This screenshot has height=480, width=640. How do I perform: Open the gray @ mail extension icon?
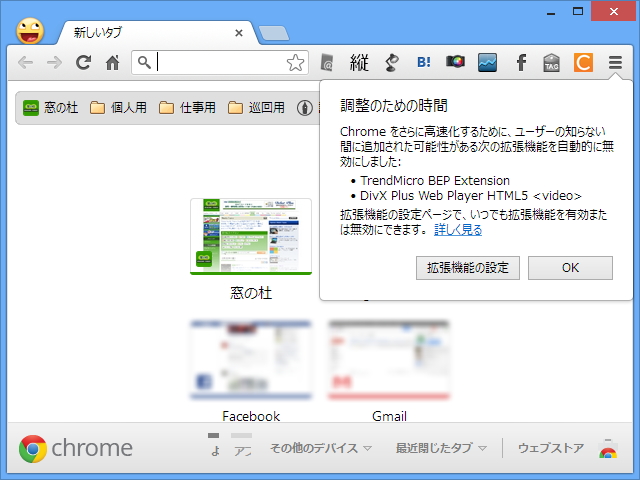327,62
